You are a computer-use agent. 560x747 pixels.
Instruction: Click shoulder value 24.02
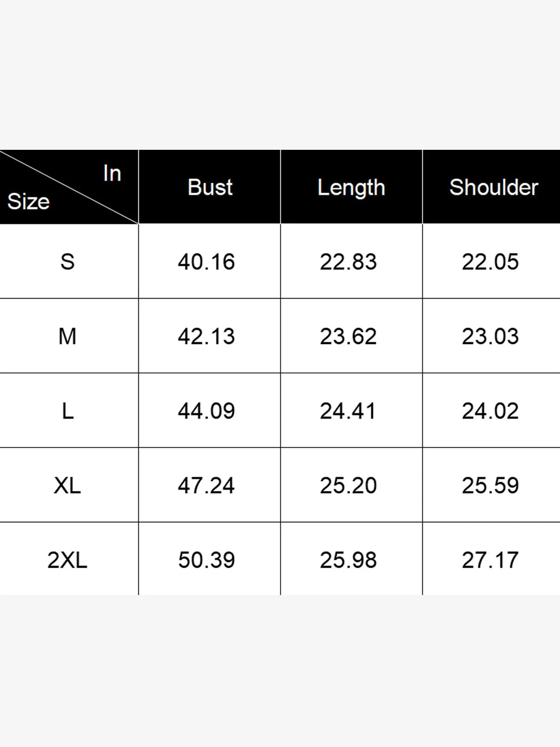point(490,411)
